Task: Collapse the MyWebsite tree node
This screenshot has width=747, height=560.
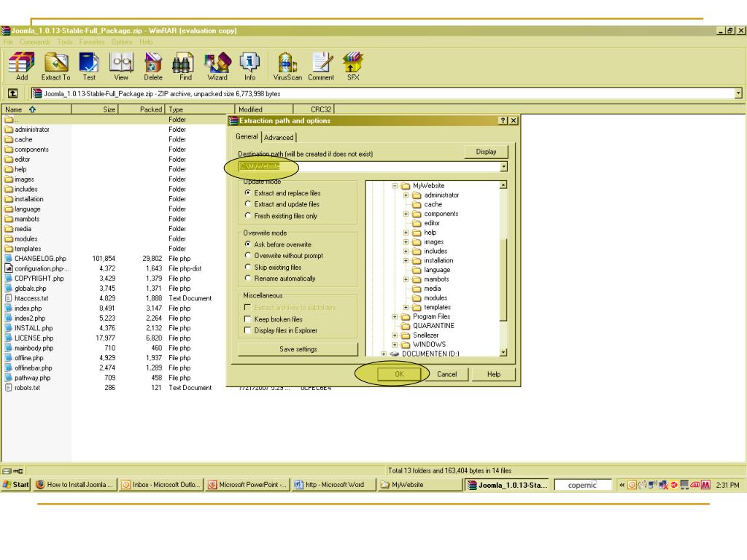Action: (395, 186)
